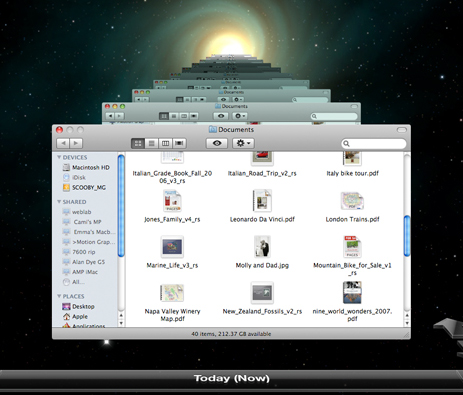
Task: Open the Action gear menu
Action: pos(243,143)
